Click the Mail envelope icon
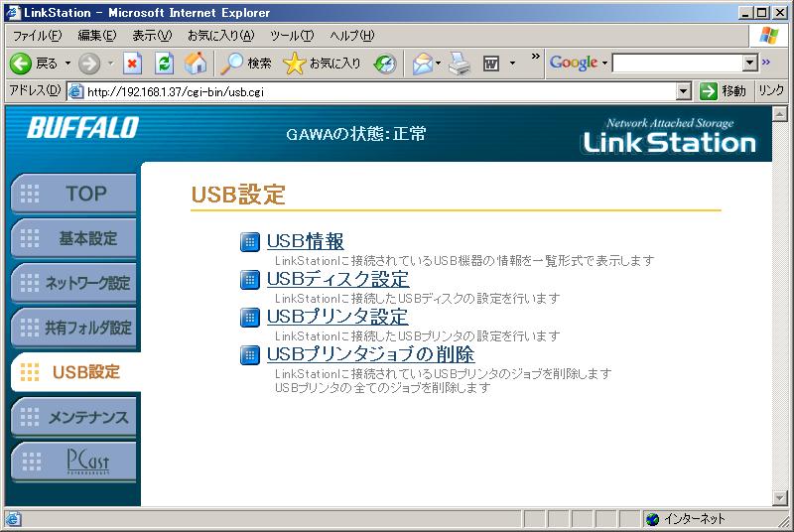 [x=423, y=64]
